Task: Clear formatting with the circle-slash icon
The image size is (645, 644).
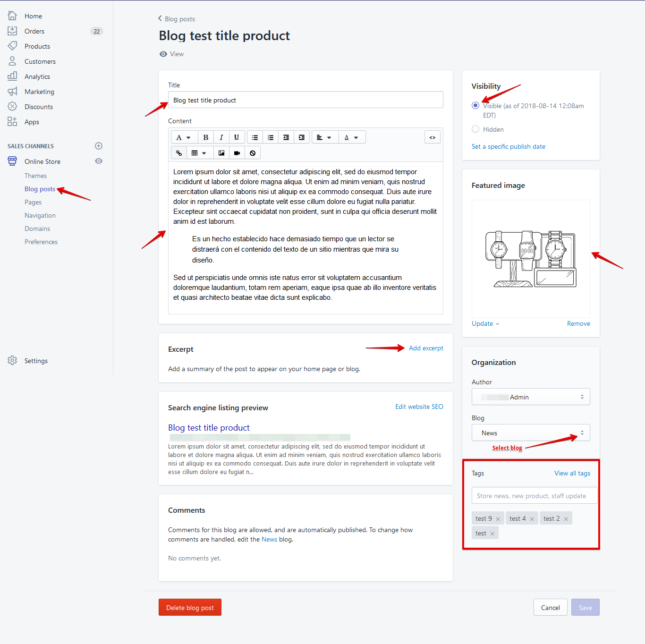Action: click(253, 153)
